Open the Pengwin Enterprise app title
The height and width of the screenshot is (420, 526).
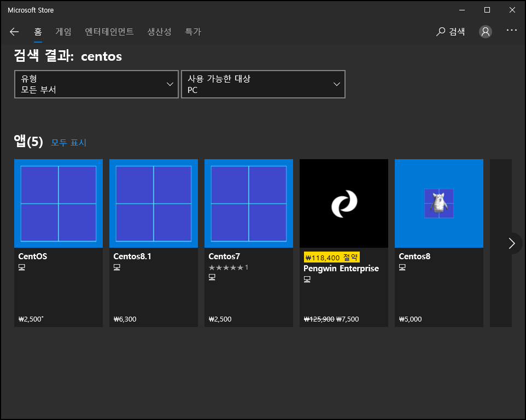pyautogui.click(x=341, y=269)
